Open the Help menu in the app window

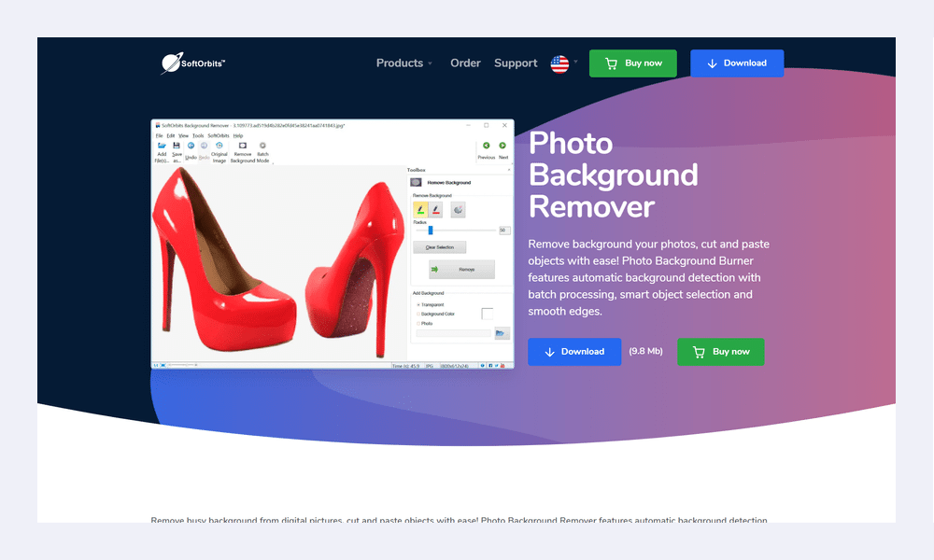coord(237,135)
